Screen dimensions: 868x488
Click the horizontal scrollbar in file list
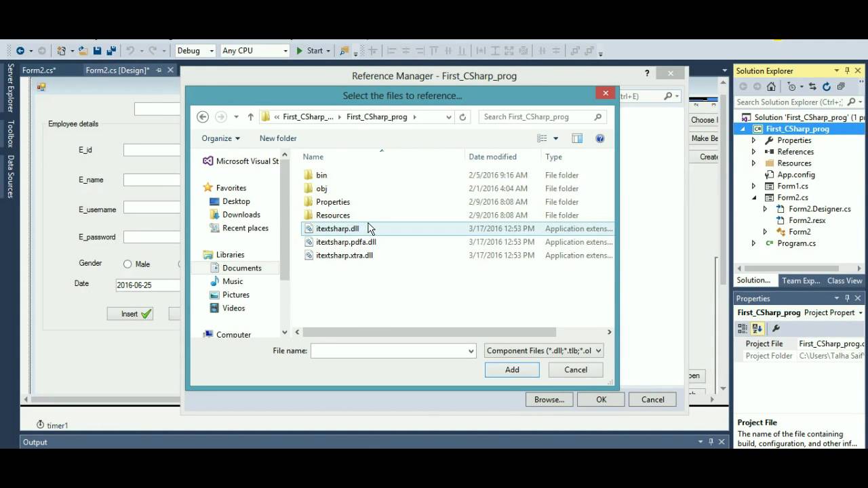[429, 332]
